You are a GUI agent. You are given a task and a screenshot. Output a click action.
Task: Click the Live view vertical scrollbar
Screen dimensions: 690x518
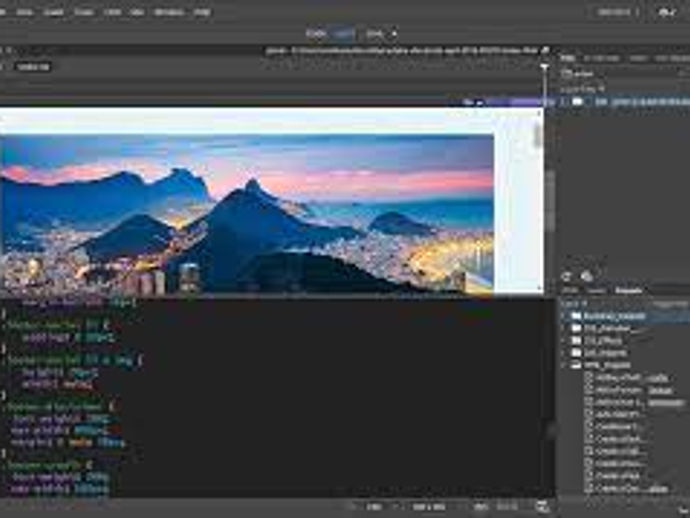tap(538, 134)
